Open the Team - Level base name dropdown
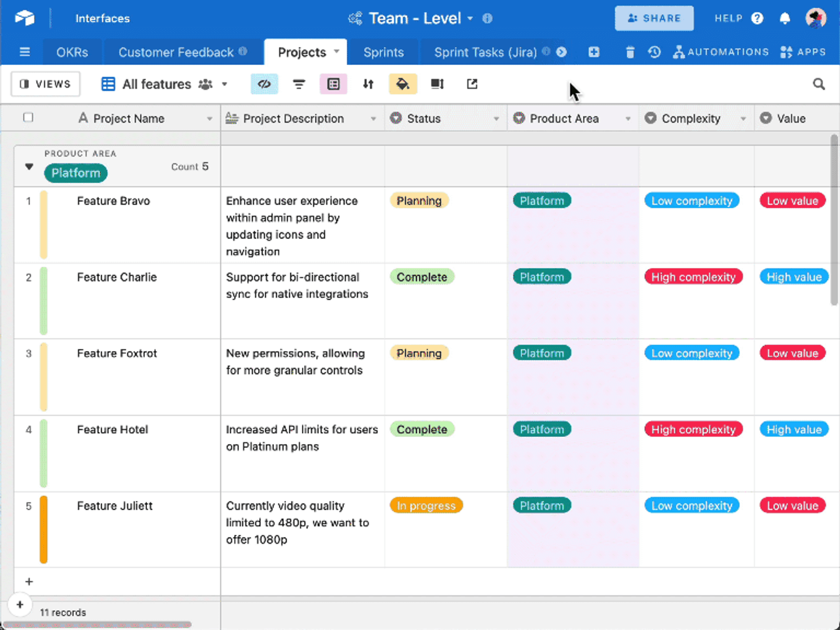The image size is (840, 630). tap(470, 18)
